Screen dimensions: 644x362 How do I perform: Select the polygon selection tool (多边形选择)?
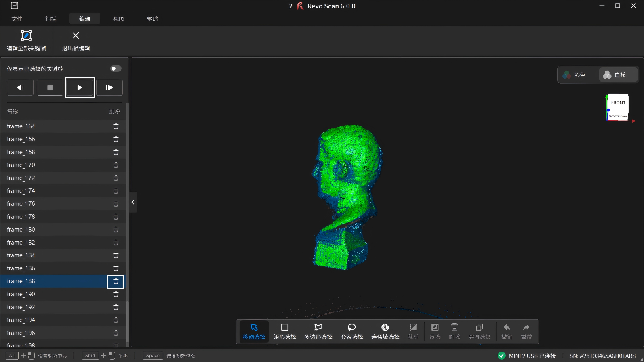pos(318,331)
